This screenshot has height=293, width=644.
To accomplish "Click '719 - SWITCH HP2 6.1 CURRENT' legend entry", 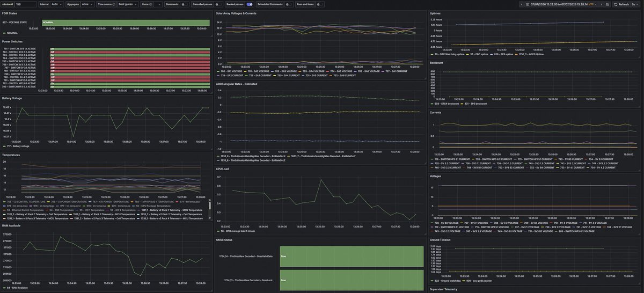I will [452, 159].
